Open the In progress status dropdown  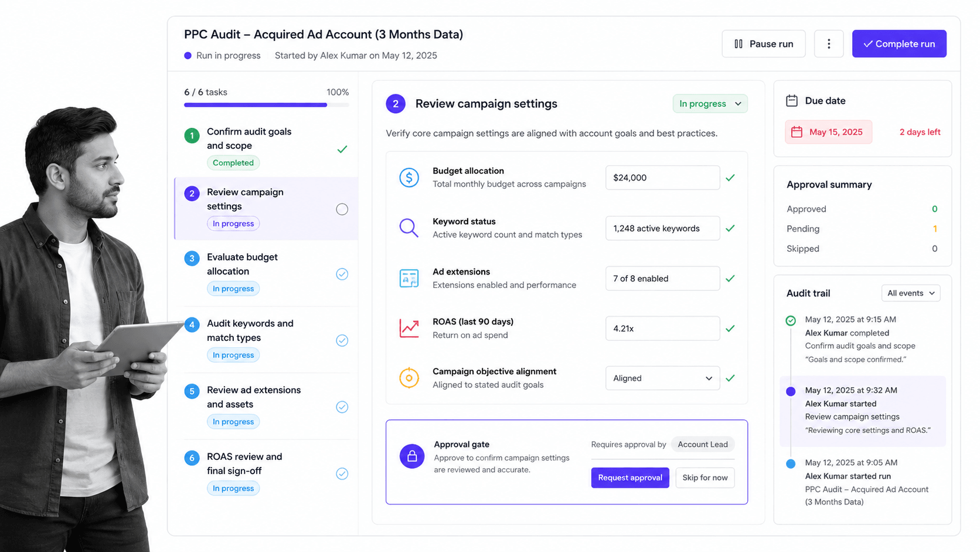point(710,104)
